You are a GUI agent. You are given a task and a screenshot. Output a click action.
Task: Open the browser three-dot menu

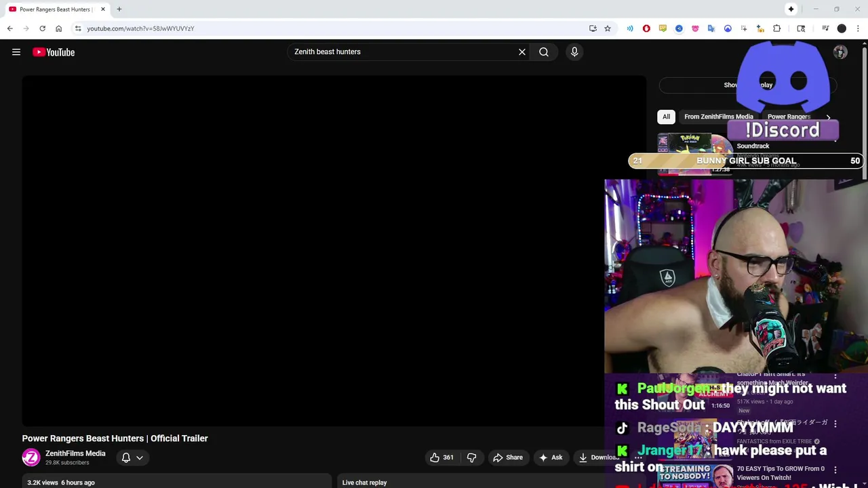coord(858,28)
